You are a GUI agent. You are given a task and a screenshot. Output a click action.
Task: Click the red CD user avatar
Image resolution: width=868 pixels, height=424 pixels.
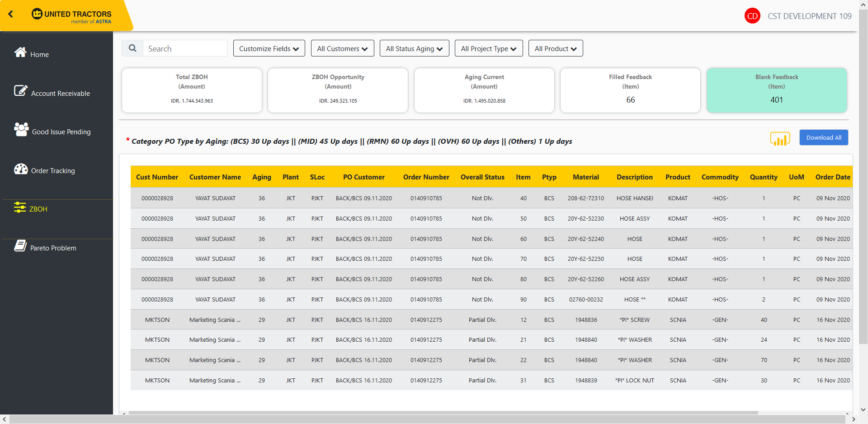(x=752, y=16)
